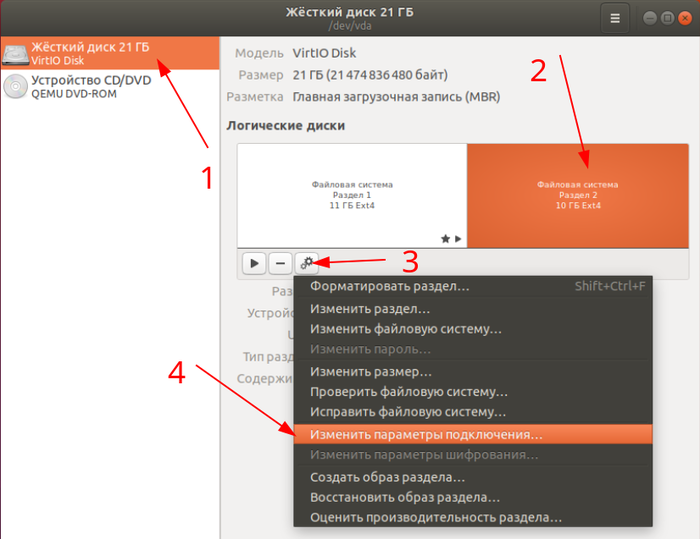The height and width of the screenshot is (539, 700).
Task: Select Раздел 2 10 ГБ Ext4 partition block
Action: click(x=577, y=195)
